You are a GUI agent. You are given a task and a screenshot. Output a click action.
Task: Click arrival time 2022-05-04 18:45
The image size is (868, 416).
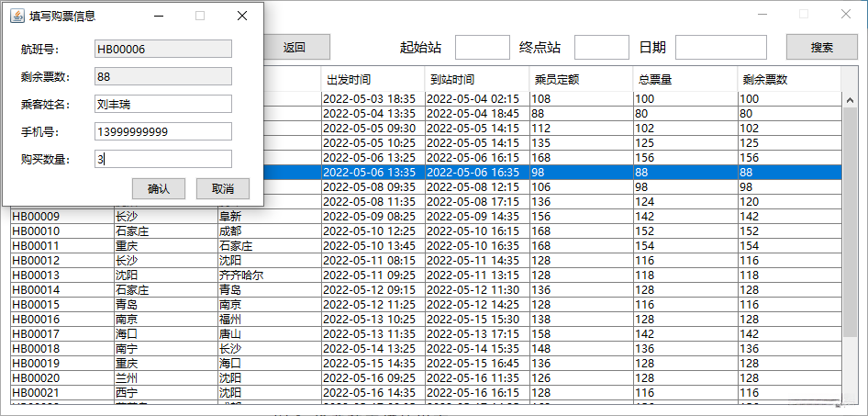[476, 114]
